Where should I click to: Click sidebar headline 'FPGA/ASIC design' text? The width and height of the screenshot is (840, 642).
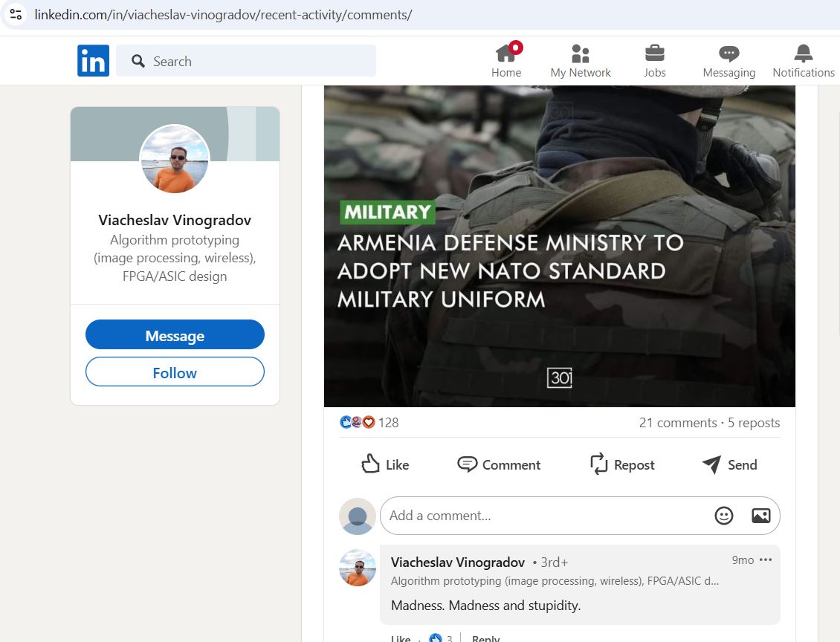click(x=175, y=276)
